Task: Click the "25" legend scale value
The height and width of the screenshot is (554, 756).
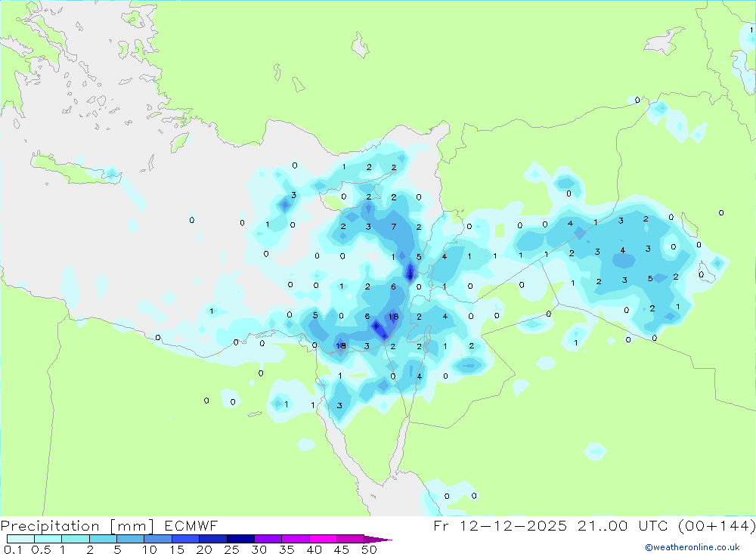Action: click(231, 549)
